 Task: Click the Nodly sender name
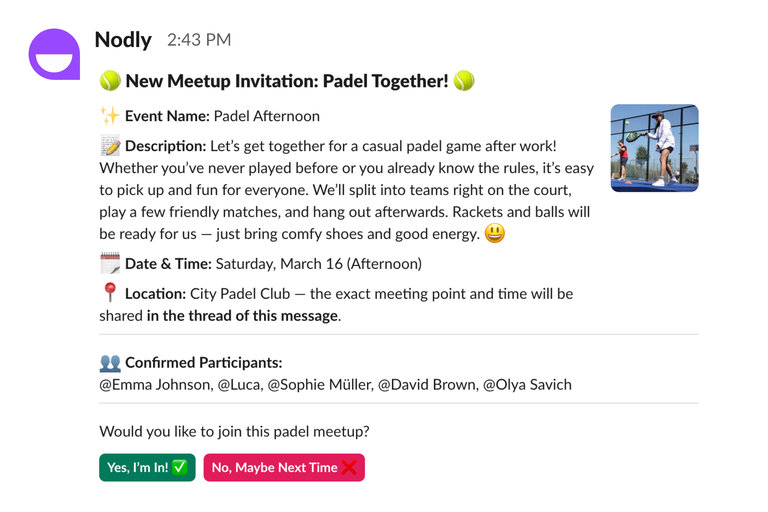pos(123,40)
